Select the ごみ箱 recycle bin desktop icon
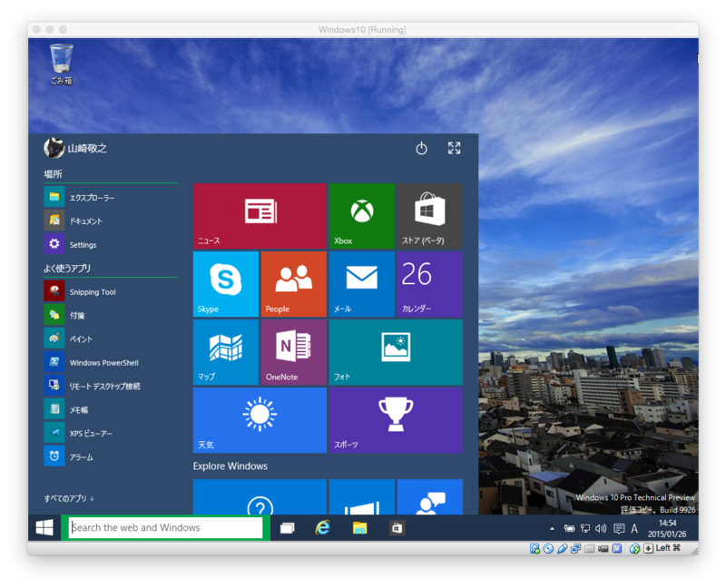The height and width of the screenshot is (588, 726). click(x=61, y=64)
